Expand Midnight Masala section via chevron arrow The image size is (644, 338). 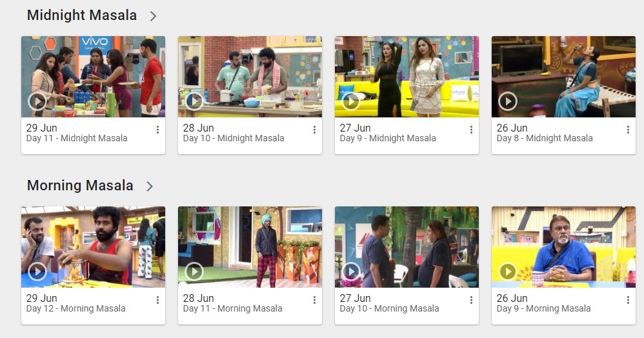tap(153, 16)
